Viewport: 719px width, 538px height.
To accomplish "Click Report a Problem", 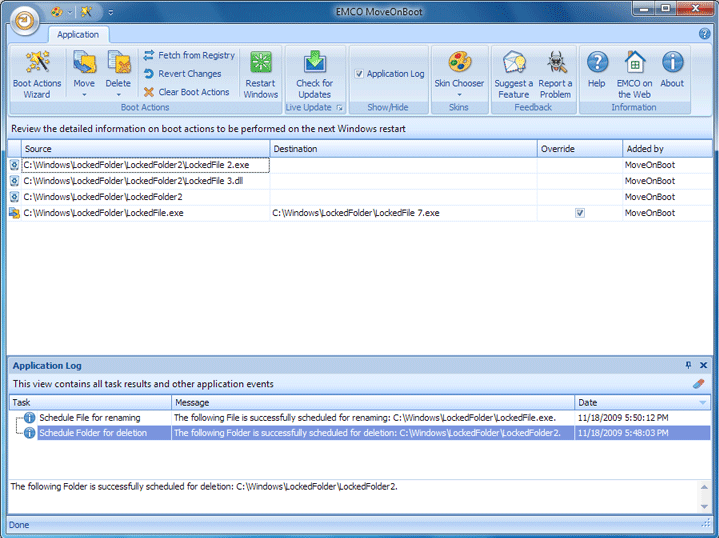I will 555,74.
